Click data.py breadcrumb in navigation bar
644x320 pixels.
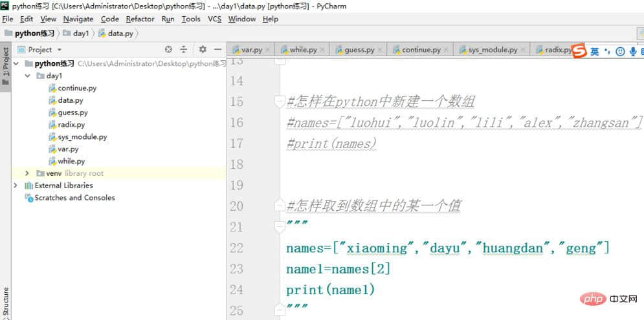(116, 34)
